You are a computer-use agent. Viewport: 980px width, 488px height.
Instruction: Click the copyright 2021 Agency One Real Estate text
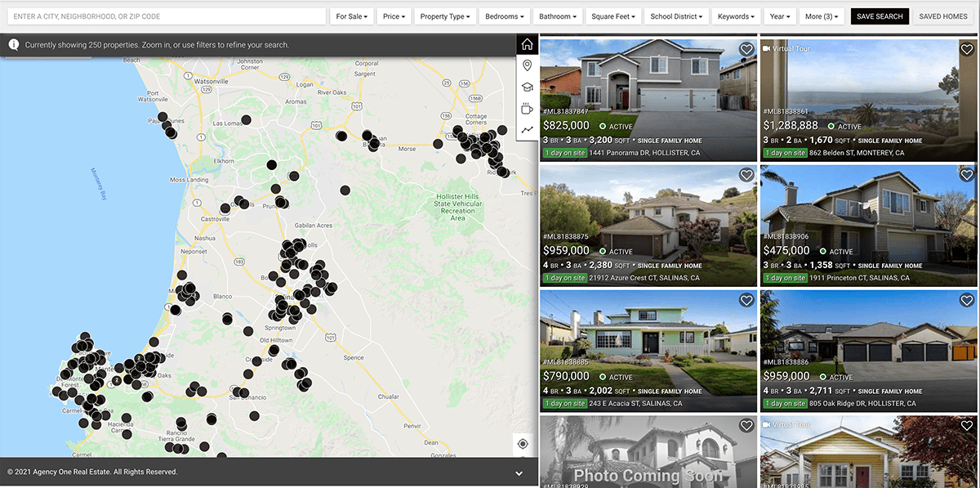point(92,472)
